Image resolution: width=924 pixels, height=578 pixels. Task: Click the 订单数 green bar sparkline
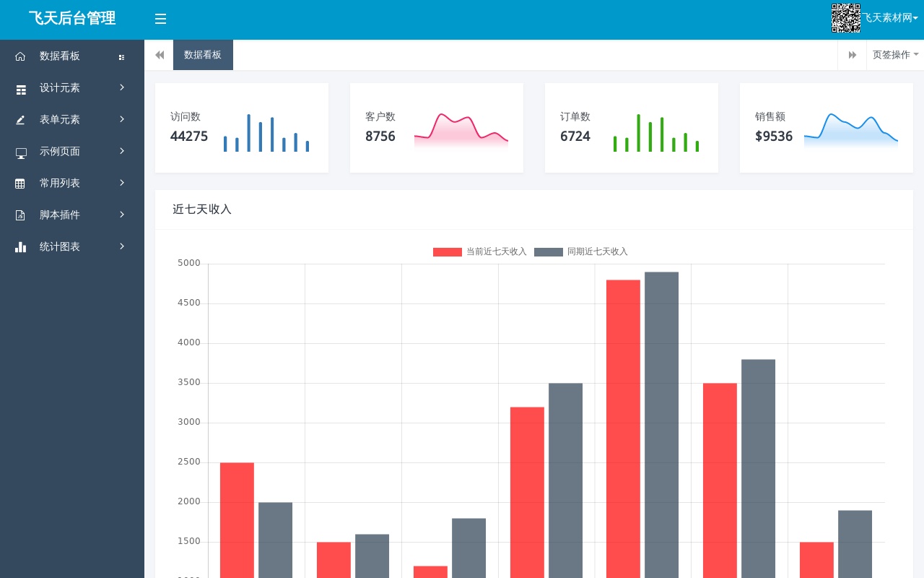(656, 133)
